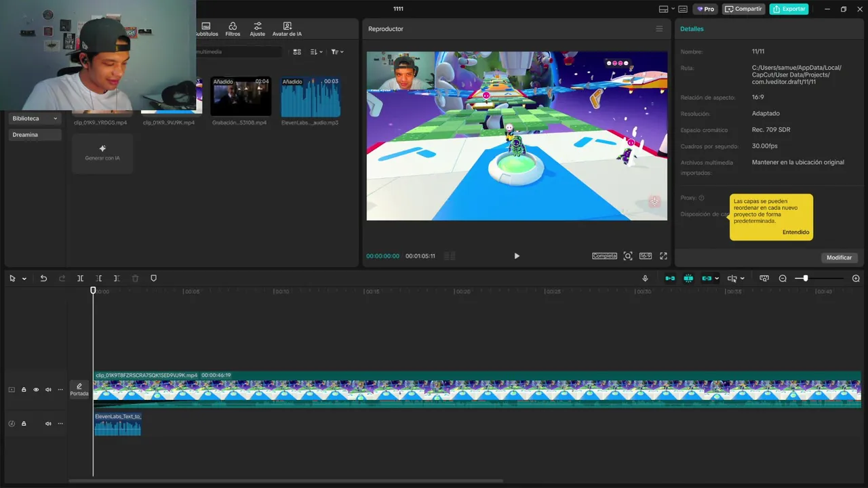This screenshot has height=488, width=868.
Task: Lock the audio track
Action: (x=24, y=424)
